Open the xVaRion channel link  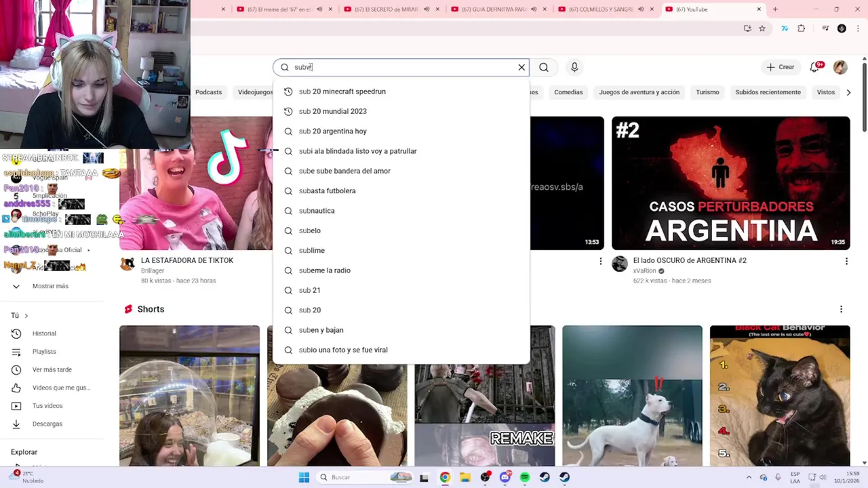pos(645,271)
